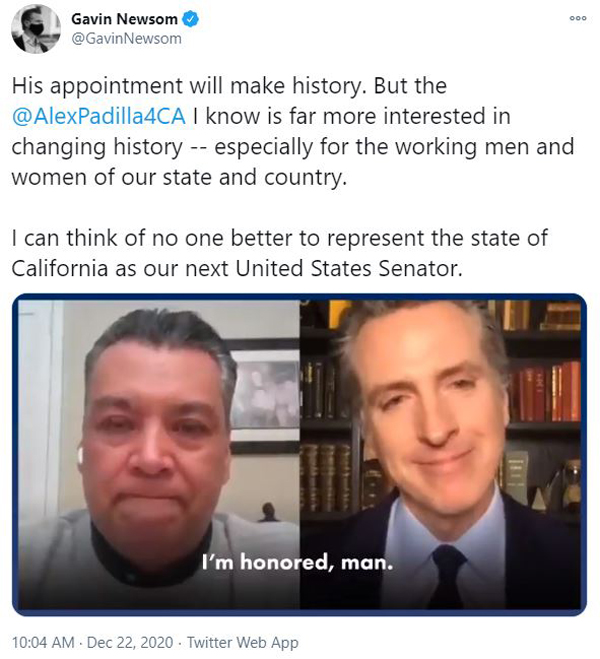Click the "women of our state and country" line
This screenshot has width=600, height=659.
tap(179, 177)
